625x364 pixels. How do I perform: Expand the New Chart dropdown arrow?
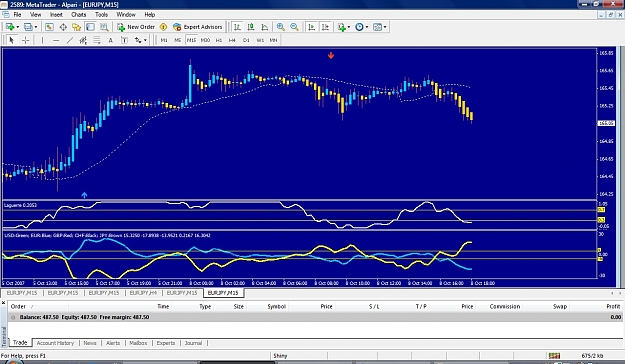18,27
